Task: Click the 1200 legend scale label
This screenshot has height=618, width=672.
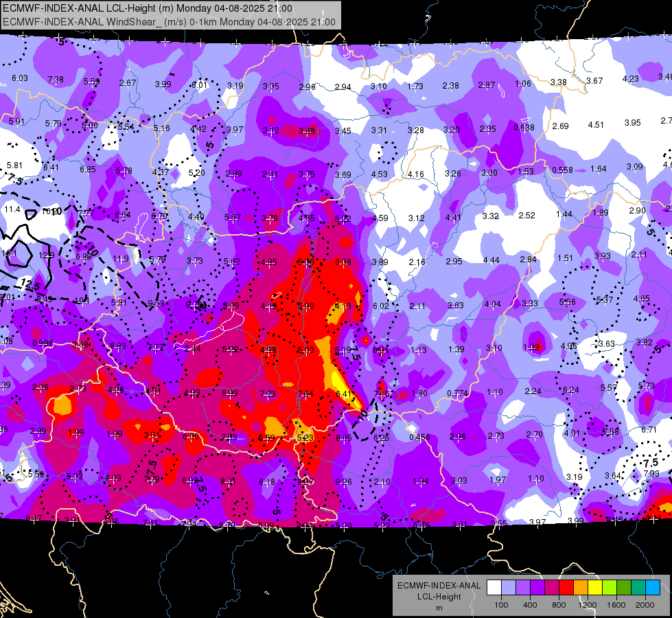Action: tap(587, 605)
